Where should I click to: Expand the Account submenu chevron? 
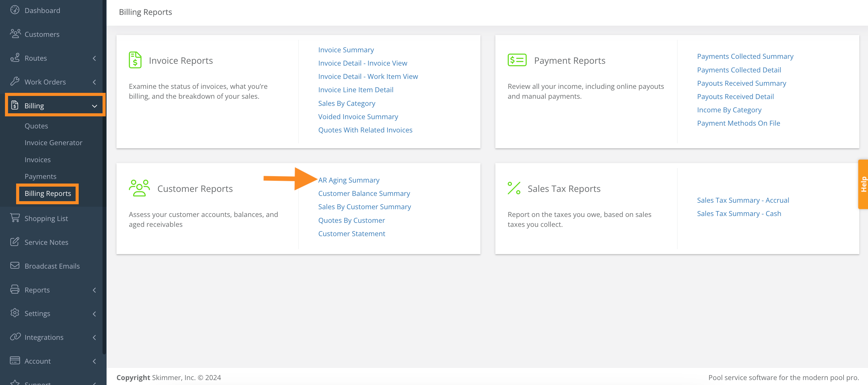tap(94, 361)
